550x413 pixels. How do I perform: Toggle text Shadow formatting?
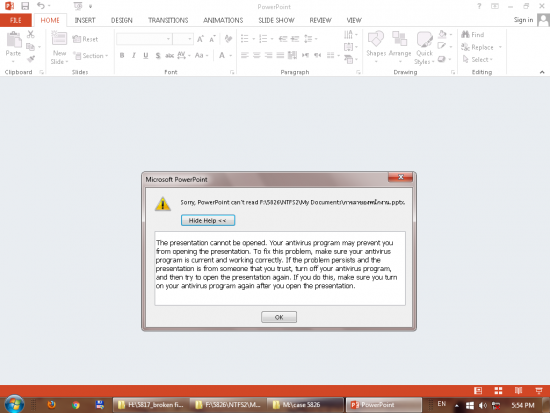click(158, 55)
